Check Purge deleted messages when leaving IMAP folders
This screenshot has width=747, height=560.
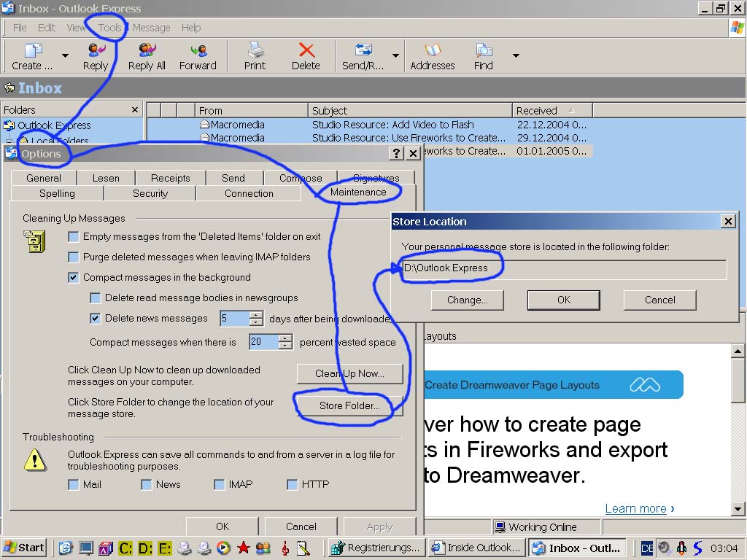[74, 257]
